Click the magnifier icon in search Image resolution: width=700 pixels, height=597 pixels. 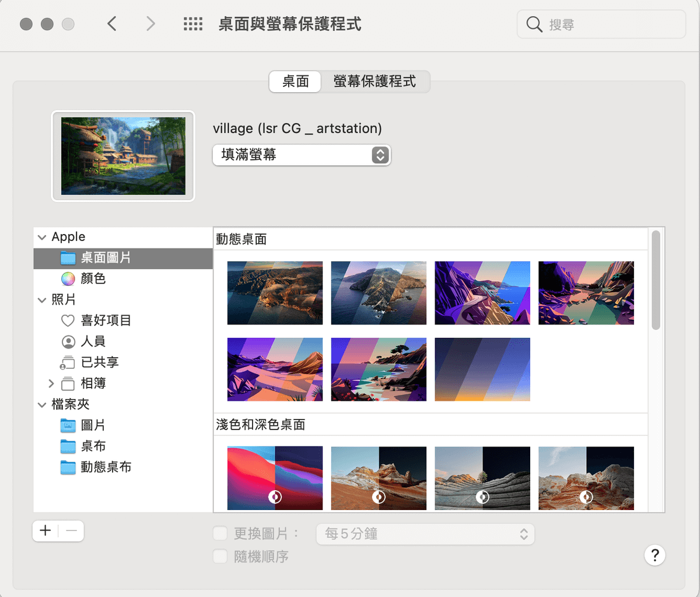(534, 25)
